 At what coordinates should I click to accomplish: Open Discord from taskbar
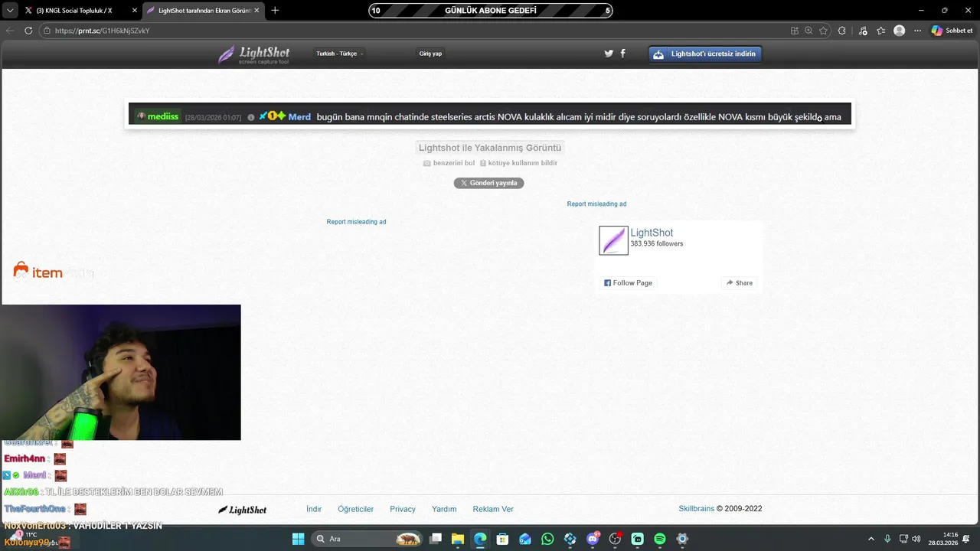[593, 539]
